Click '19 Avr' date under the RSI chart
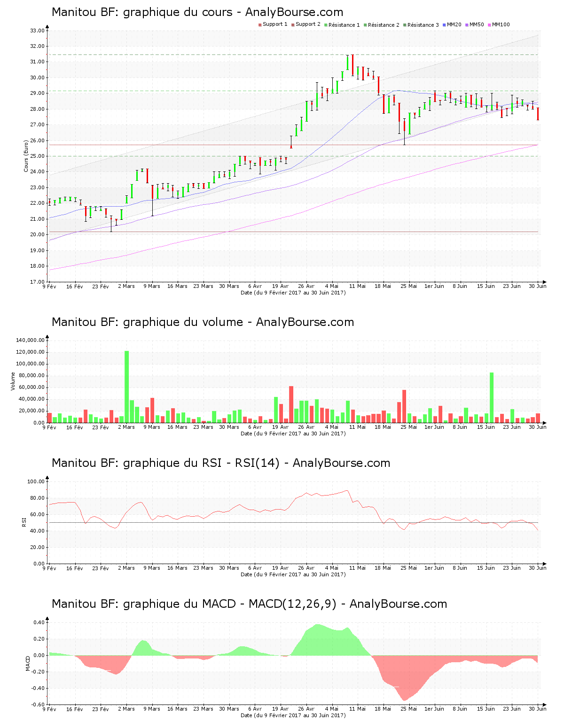 tap(280, 568)
